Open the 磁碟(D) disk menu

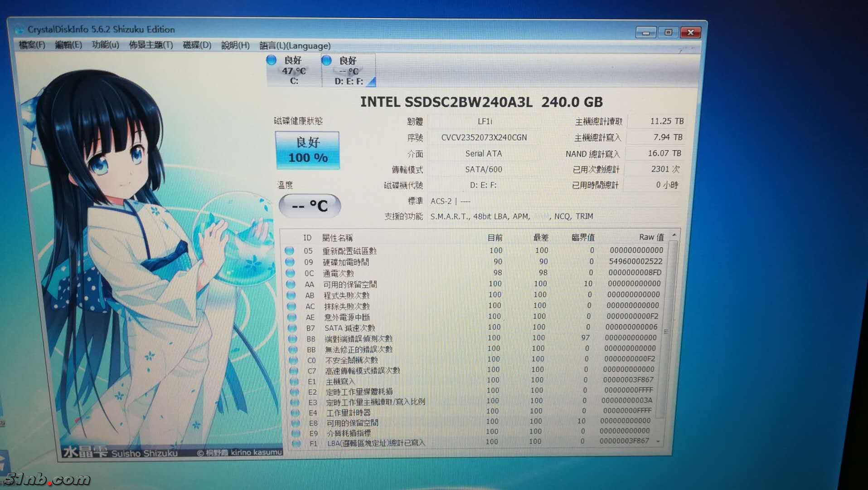tap(197, 45)
